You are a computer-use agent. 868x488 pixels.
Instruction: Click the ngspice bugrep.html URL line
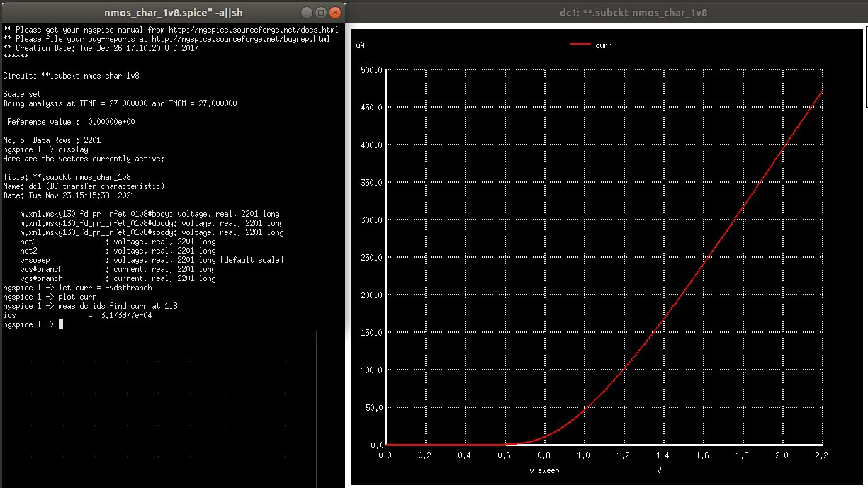click(x=167, y=40)
